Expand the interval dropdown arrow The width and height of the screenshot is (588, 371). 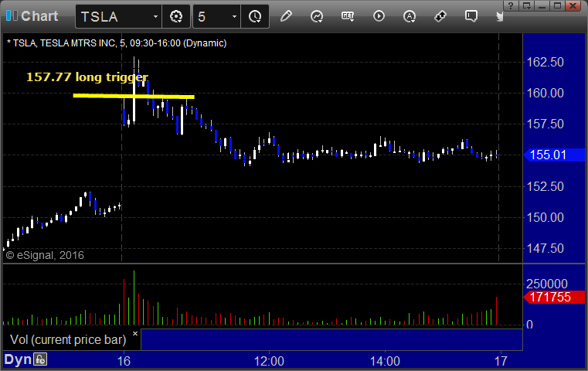[x=234, y=16]
